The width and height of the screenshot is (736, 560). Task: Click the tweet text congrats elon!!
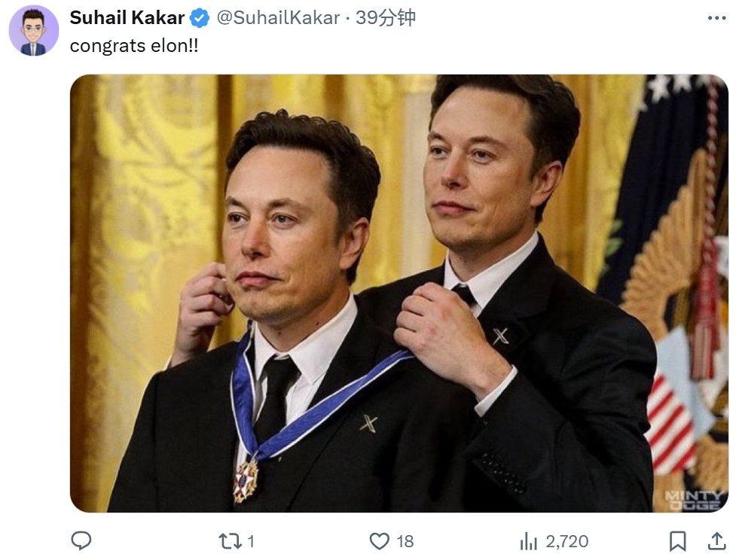tap(134, 46)
